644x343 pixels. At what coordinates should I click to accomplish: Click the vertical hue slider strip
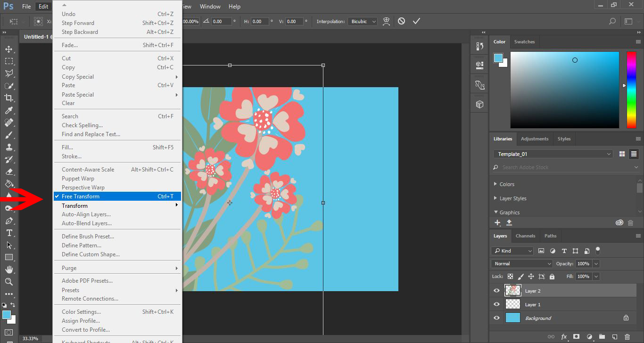pos(631,90)
